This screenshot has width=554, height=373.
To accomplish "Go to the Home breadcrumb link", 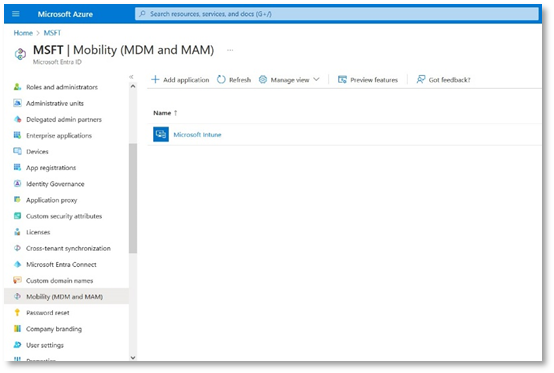I will [x=23, y=33].
